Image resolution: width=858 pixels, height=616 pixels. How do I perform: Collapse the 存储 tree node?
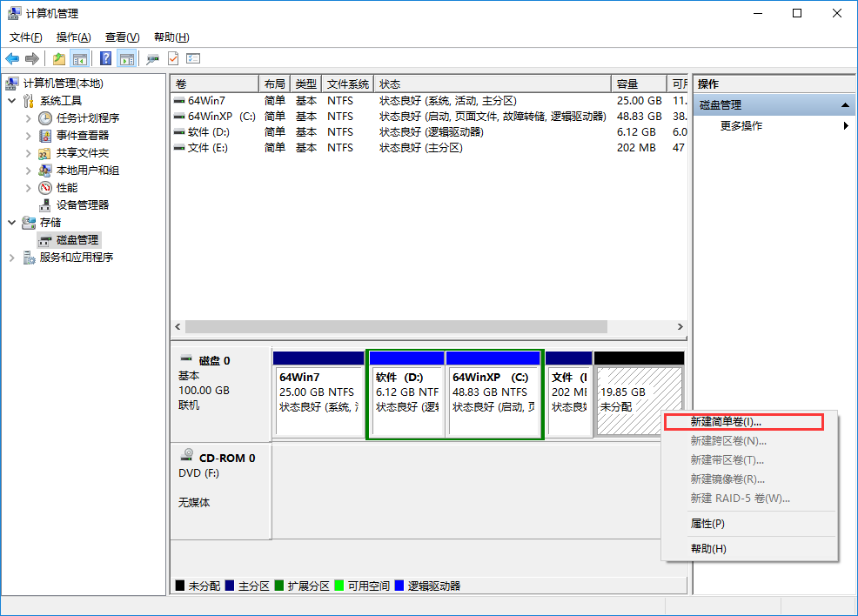11,222
